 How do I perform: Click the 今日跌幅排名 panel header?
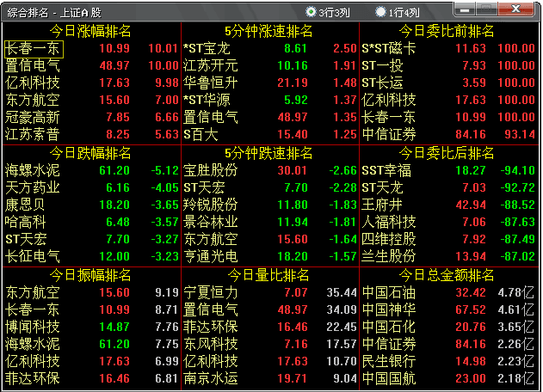[90, 153]
